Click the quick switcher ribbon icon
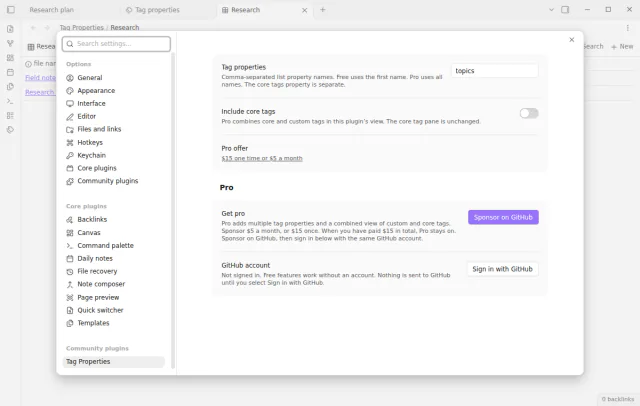The height and width of the screenshot is (406, 640). point(10,29)
